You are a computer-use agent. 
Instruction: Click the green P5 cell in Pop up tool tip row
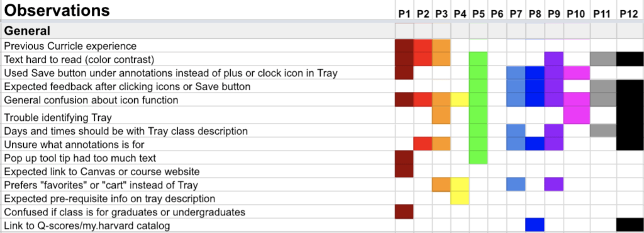pos(479,157)
